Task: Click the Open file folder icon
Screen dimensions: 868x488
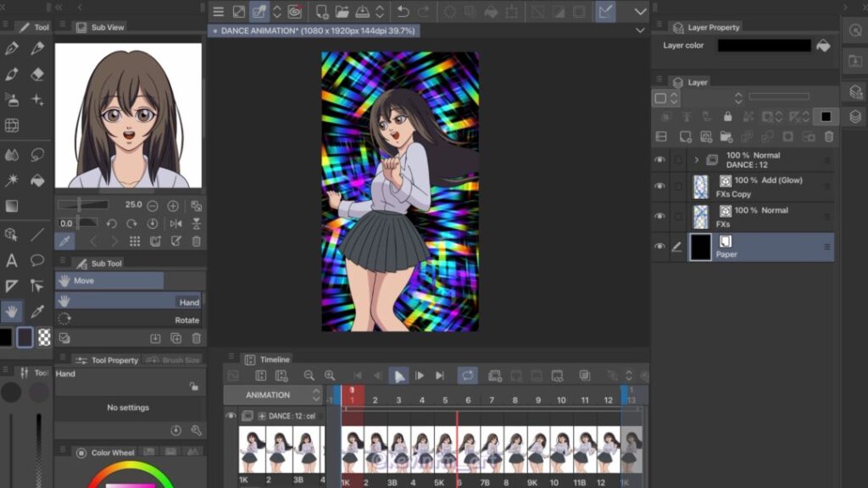Action: point(342,12)
